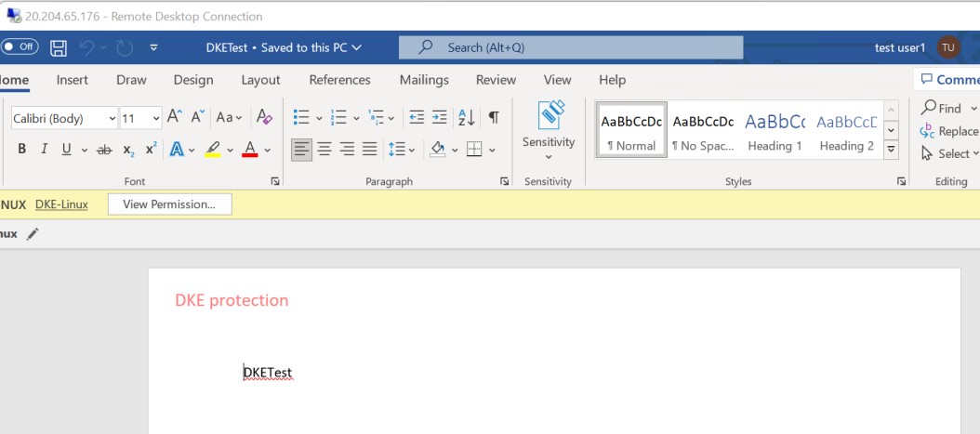980x434 pixels.
Task: Open underline style dropdown arrow
Action: click(85, 150)
